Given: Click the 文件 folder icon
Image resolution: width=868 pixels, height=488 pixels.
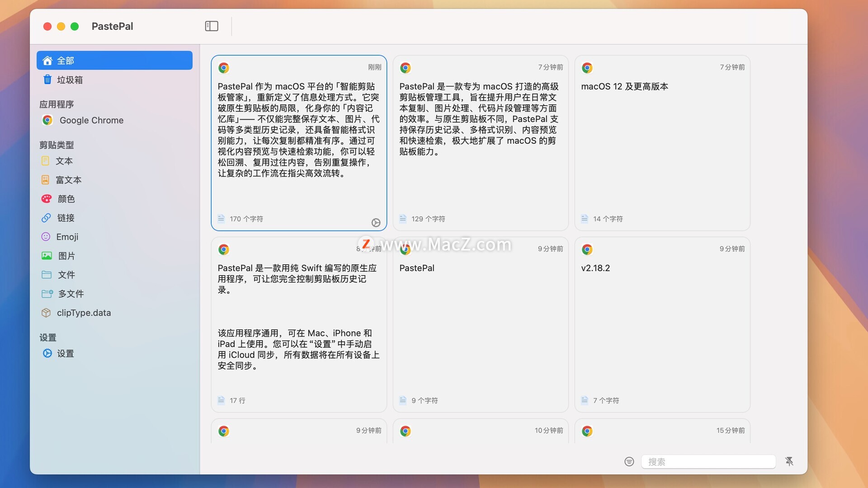Looking at the screenshot, I should [47, 275].
